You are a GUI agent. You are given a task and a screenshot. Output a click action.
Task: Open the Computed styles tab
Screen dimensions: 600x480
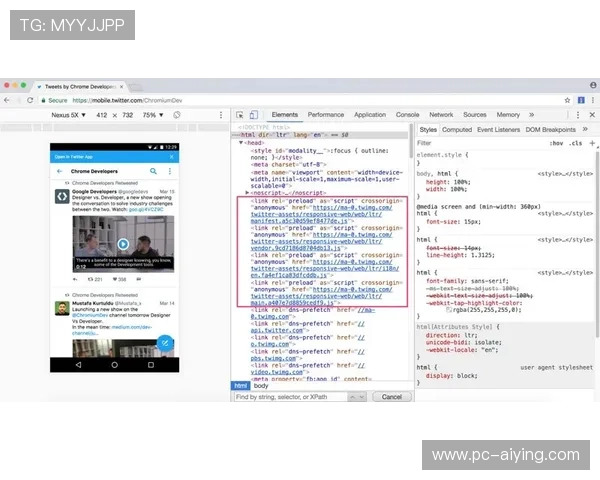pos(457,129)
